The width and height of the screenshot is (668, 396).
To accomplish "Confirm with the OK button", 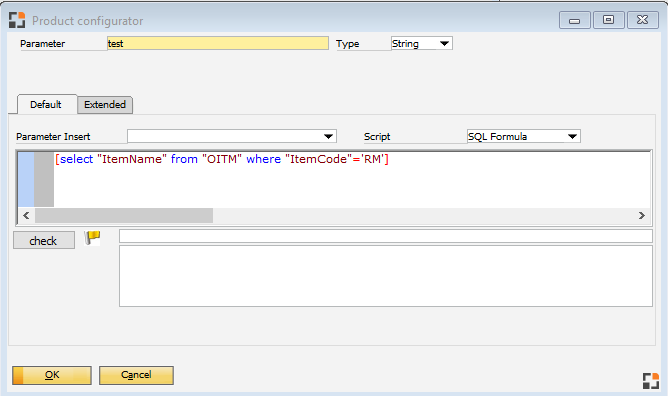I will 52,375.
